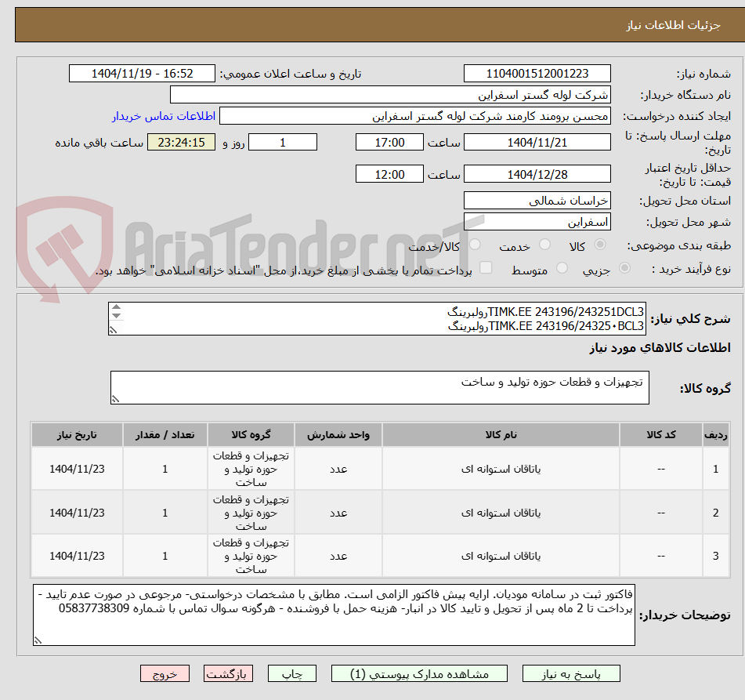The image size is (745, 700).
Task: Click the جزئیات اطلاعات نیاز page header
Action: (673, 25)
